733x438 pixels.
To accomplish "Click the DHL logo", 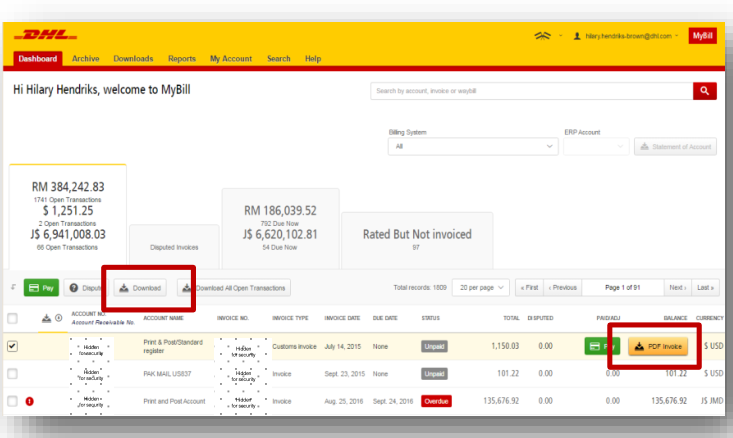I will 46,35.
